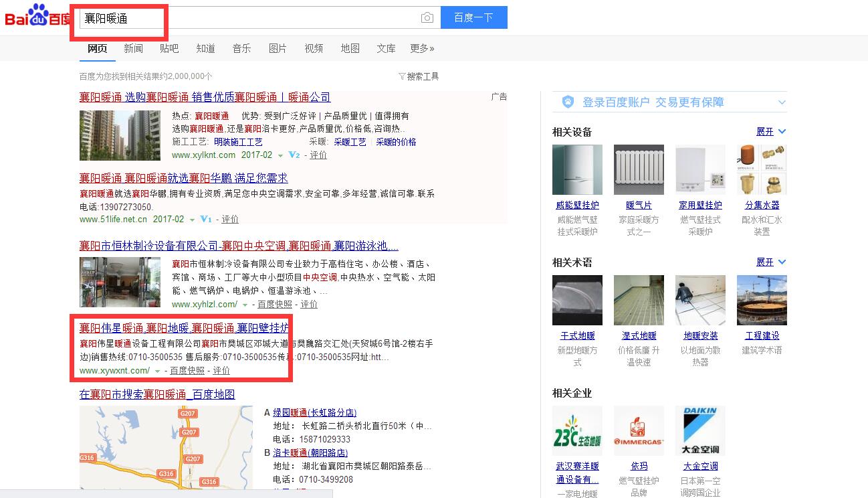Open map result 绿园暖通(长虹路分店)
Viewport: 868px width, 498px height.
[314, 413]
